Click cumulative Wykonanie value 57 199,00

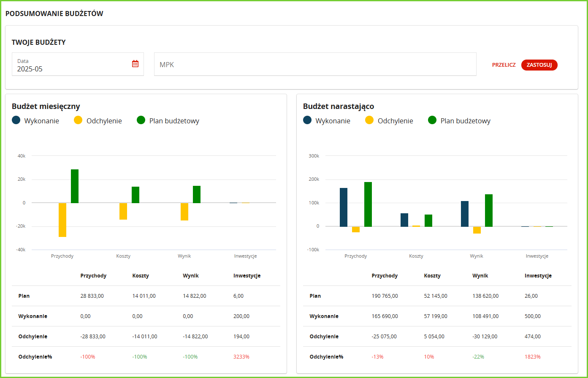(x=436, y=316)
